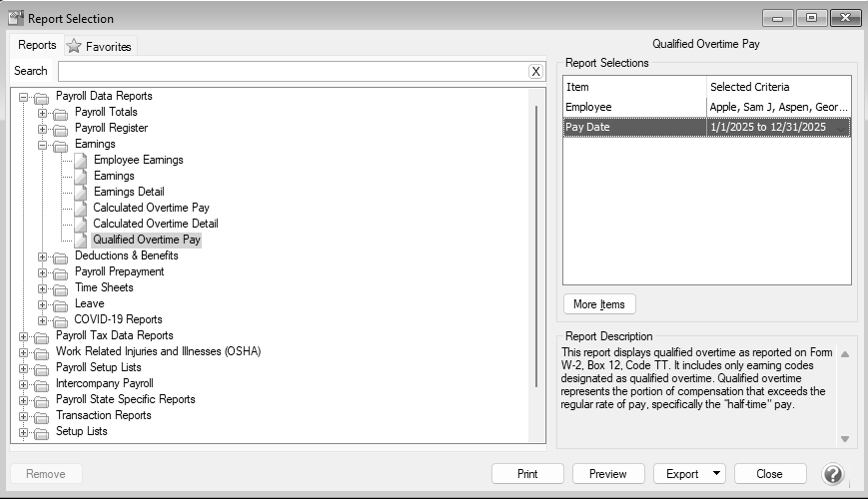Collapse the Payroll Data Reports tree node
This screenshot has height=499, width=868.
(x=24, y=97)
